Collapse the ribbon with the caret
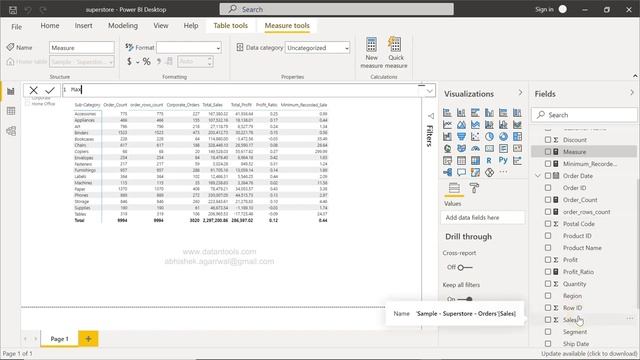The height and width of the screenshot is (360, 640). pyautogui.click(x=635, y=76)
